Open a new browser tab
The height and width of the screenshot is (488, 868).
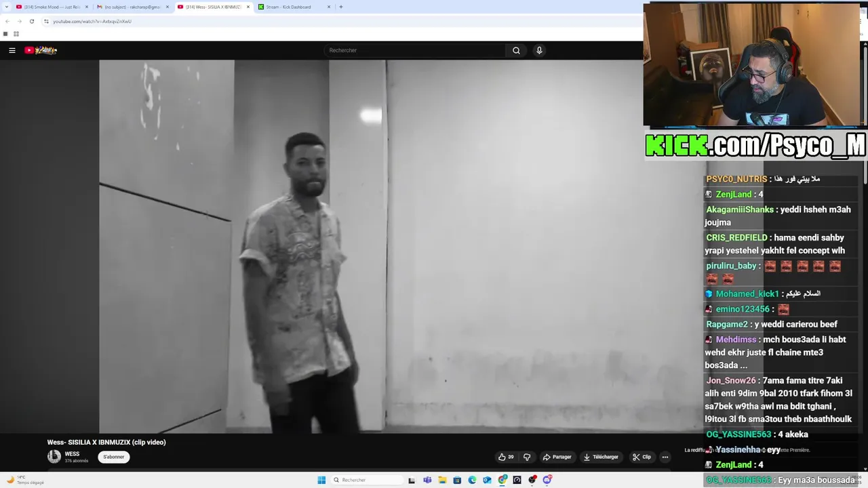[x=341, y=7]
